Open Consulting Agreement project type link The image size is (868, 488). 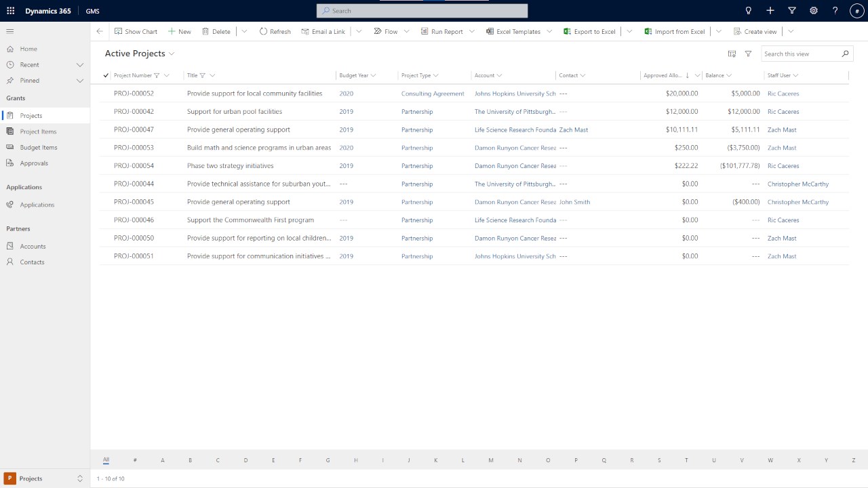[433, 94]
